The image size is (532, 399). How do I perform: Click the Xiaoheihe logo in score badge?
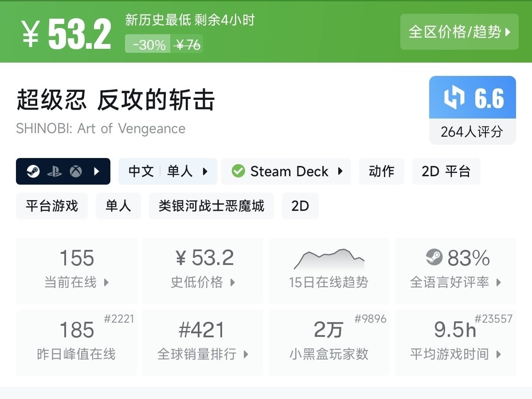click(454, 98)
